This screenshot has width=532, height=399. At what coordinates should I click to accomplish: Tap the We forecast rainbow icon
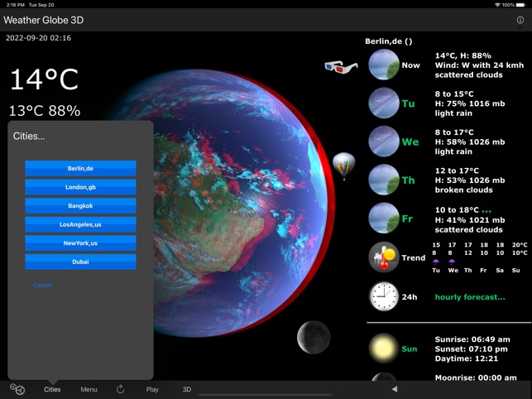(x=384, y=142)
